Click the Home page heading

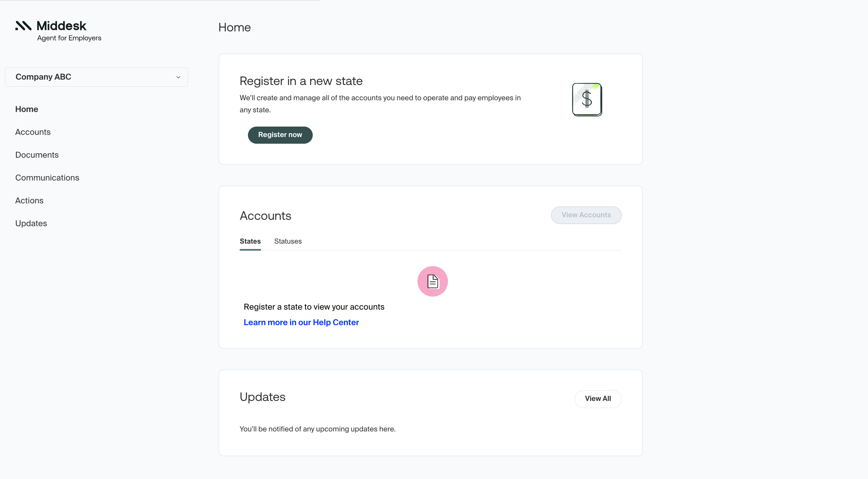(x=235, y=27)
